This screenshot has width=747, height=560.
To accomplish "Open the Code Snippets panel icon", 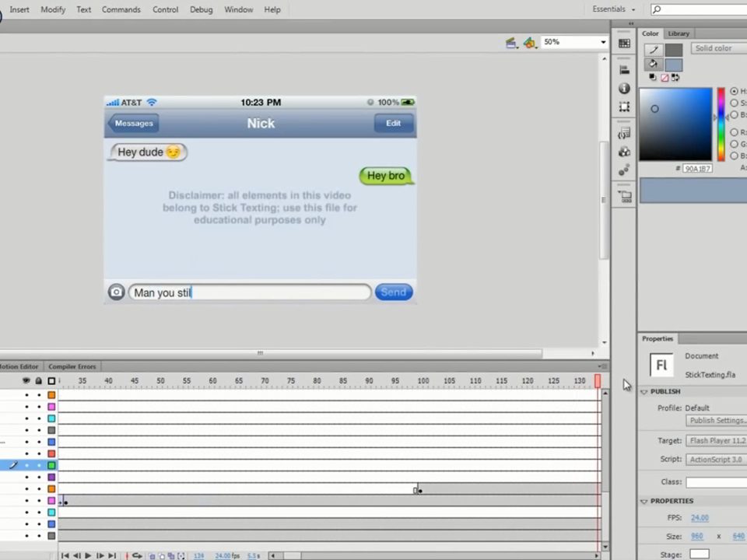I will (x=624, y=133).
